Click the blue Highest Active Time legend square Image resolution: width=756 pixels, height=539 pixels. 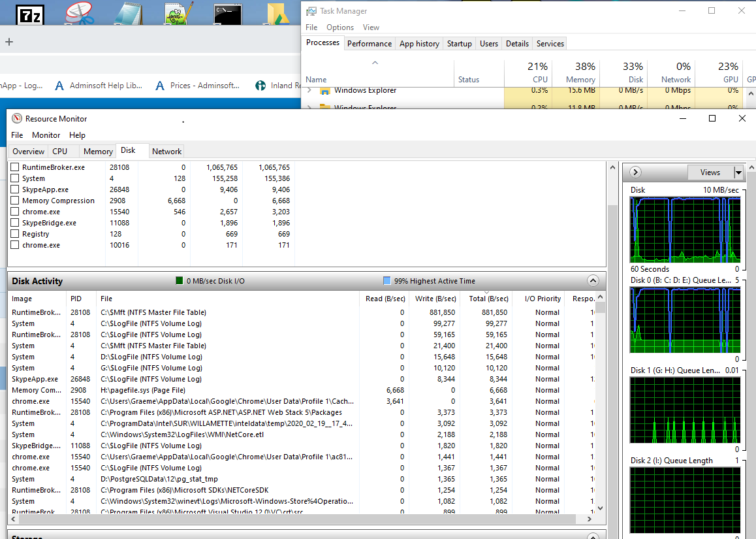(x=386, y=281)
